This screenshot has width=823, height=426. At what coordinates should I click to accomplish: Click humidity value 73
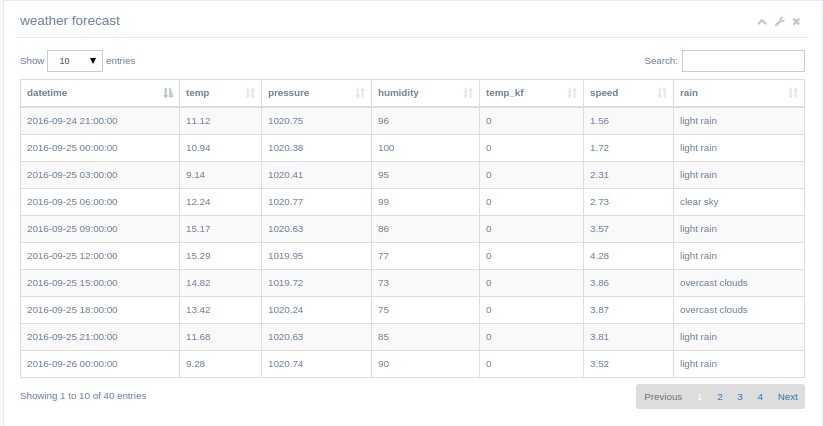383,283
